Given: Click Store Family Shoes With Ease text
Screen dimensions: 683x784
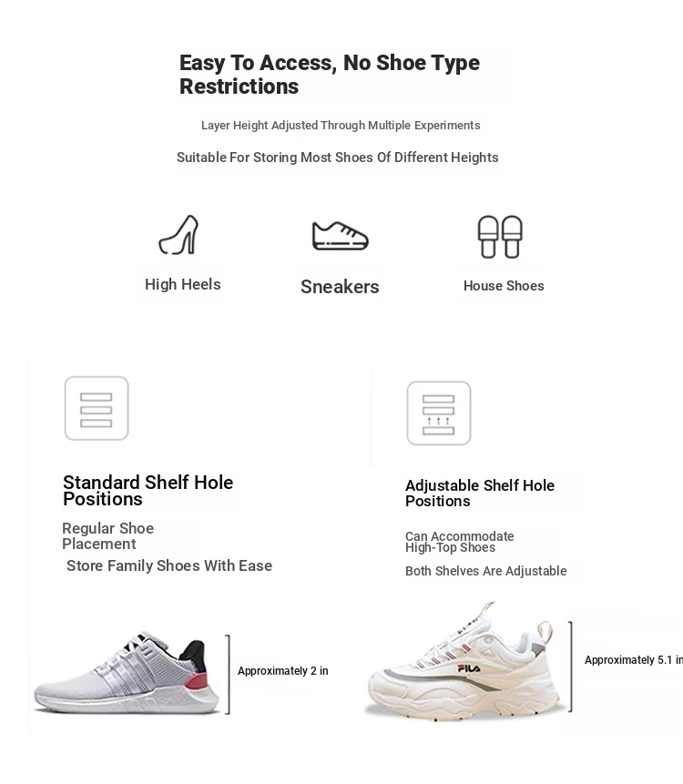Looking at the screenshot, I should coord(169,565).
